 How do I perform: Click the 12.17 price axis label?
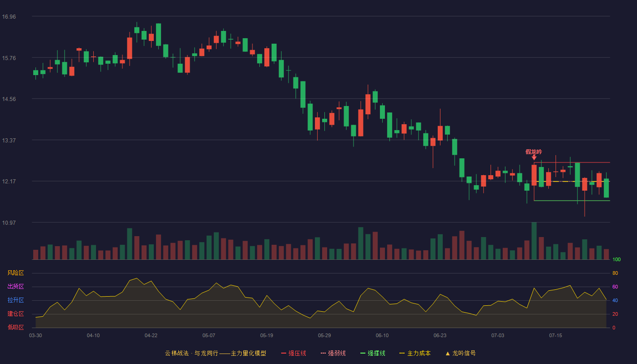pyautogui.click(x=9, y=182)
